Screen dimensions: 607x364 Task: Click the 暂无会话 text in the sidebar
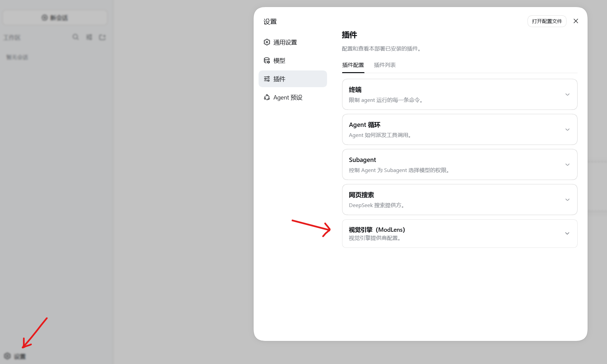pyautogui.click(x=17, y=57)
